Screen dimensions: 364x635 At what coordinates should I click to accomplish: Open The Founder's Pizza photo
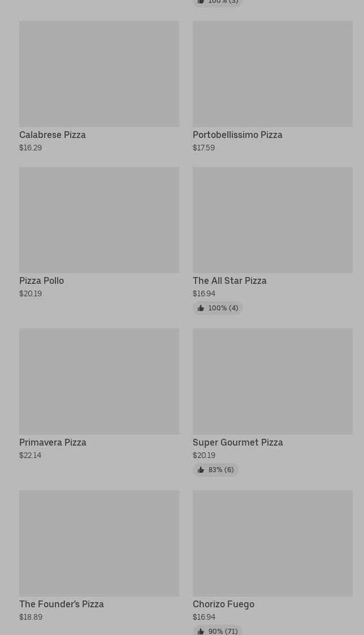99,543
